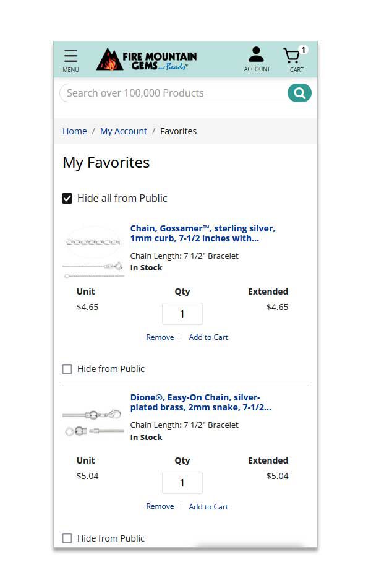Click the Dione snake chain thumbnail
The height and width of the screenshot is (588, 371).
click(x=93, y=422)
